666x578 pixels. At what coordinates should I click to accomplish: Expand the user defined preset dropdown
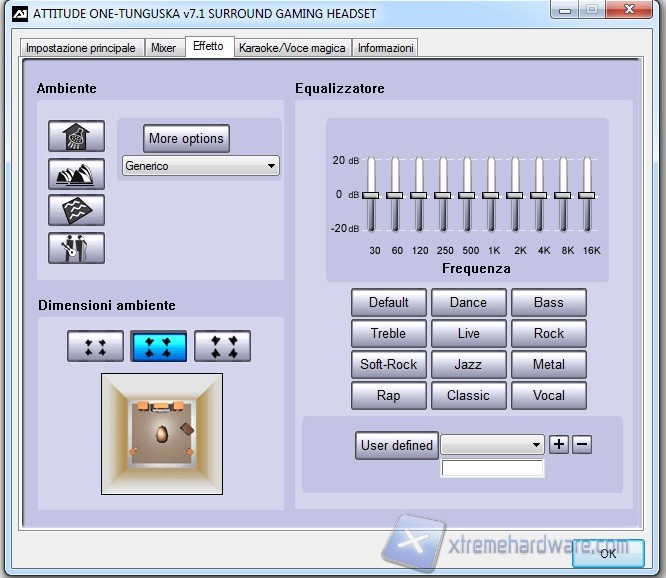pos(492,444)
